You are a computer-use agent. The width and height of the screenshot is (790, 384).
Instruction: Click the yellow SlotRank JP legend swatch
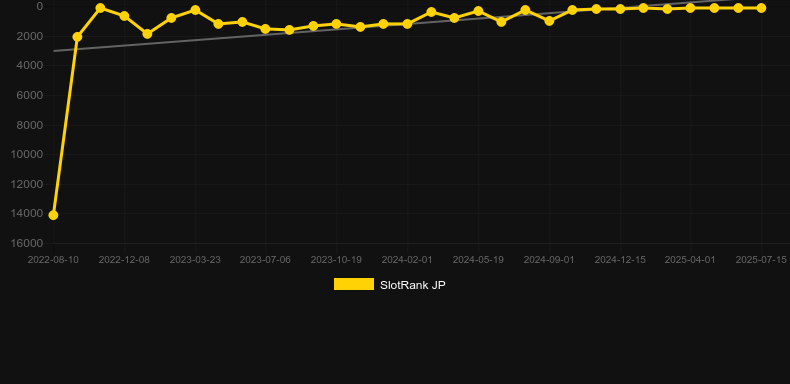tap(354, 284)
